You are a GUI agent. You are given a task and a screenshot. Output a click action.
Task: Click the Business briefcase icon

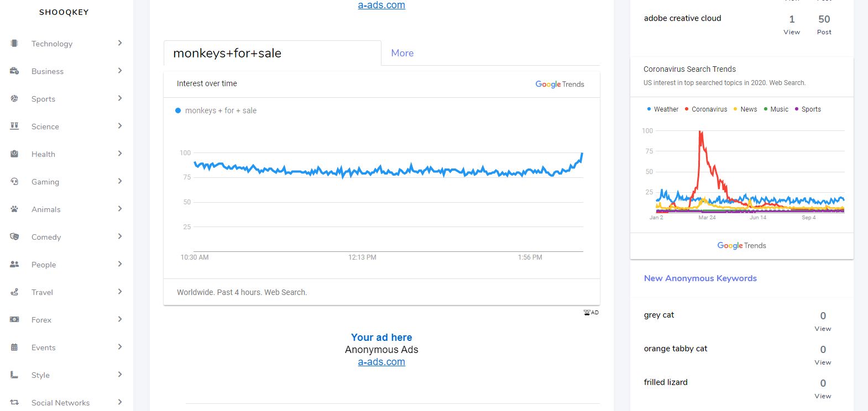pyautogui.click(x=14, y=71)
